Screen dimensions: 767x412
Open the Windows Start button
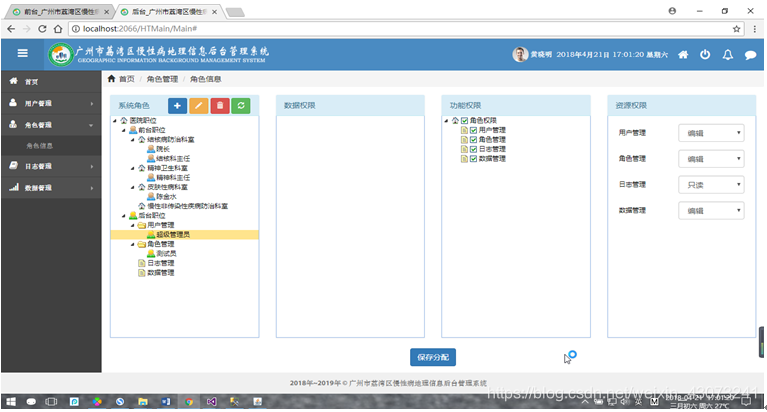[x=11, y=402]
